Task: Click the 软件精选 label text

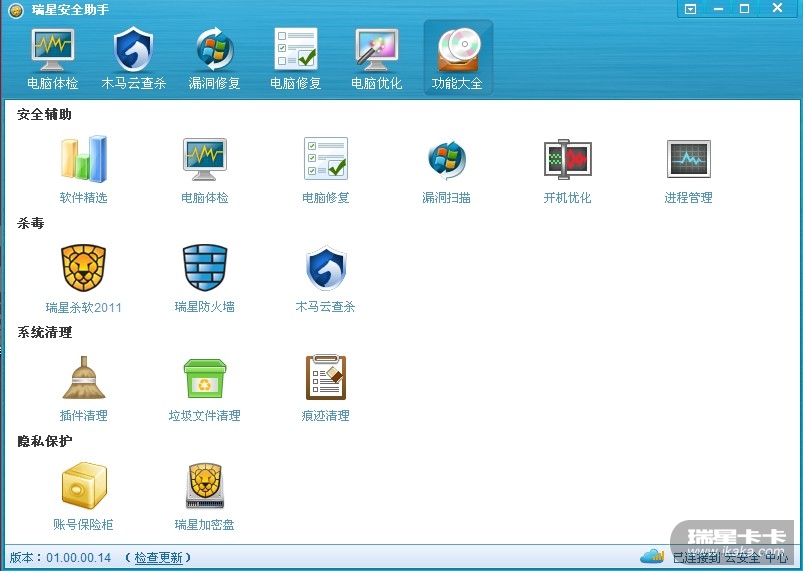Action: pos(83,198)
